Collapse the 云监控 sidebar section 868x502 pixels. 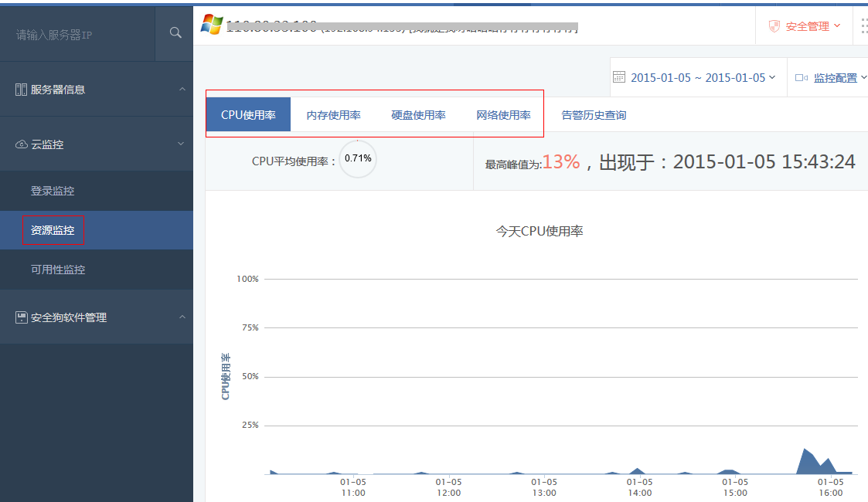click(182, 144)
